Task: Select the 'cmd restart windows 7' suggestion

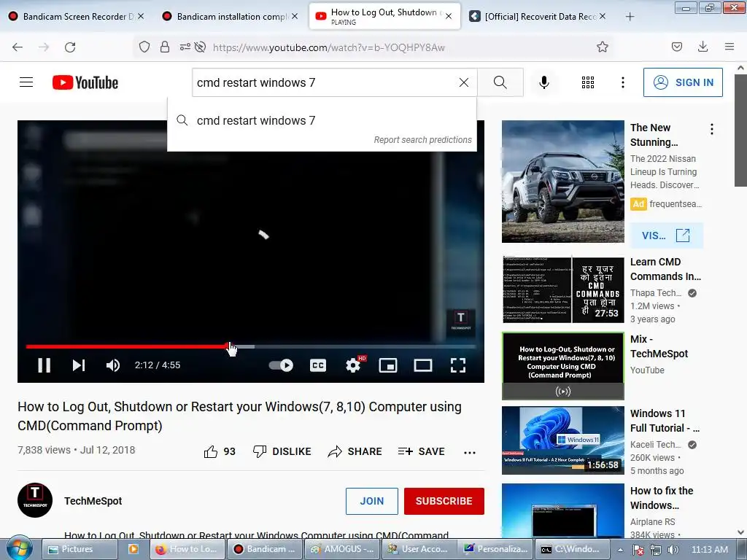Action: 322,120
